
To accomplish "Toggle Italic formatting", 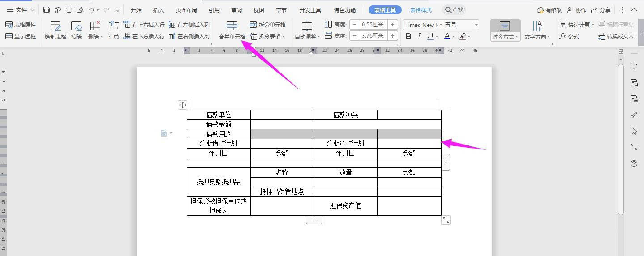I will 419,37.
